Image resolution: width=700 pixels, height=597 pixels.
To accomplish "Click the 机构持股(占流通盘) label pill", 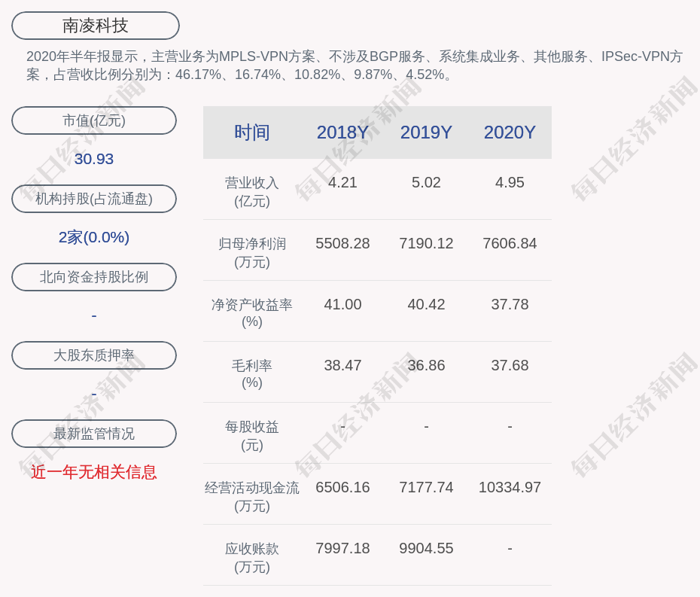I will point(94,199).
